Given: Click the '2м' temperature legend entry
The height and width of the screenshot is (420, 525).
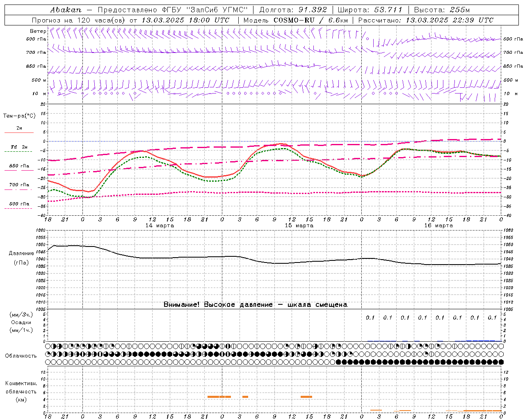Looking at the screenshot, I should (19, 128).
